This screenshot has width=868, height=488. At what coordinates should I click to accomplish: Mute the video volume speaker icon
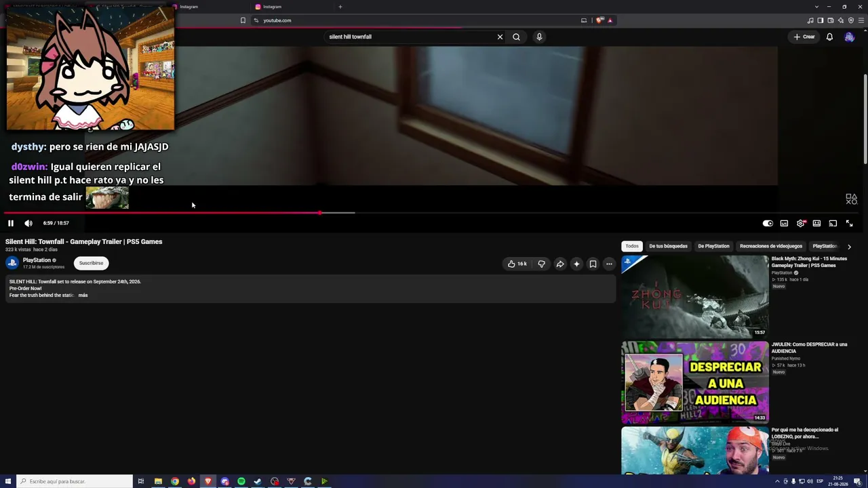28,223
